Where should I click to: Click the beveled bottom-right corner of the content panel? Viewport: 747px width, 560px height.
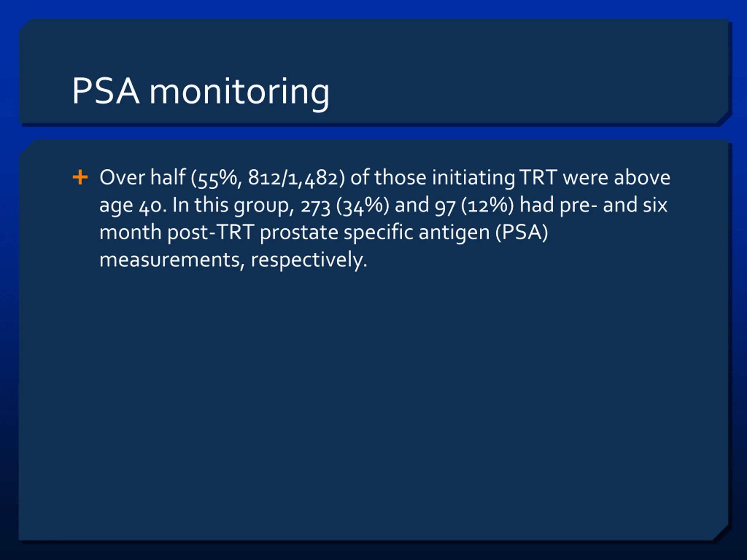(721, 533)
